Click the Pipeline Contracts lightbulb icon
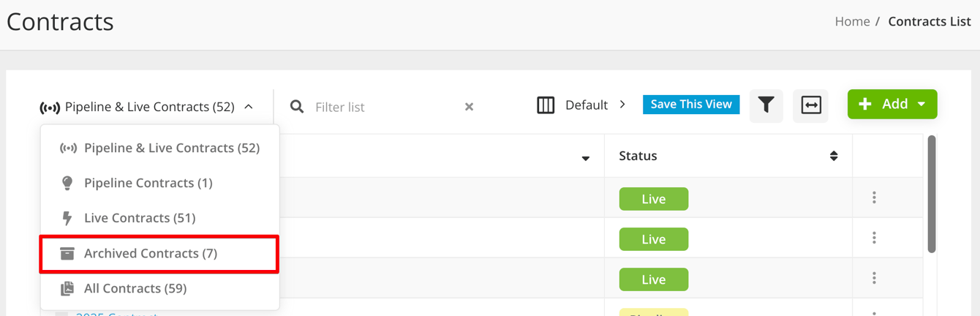The width and height of the screenshot is (980, 316). pyautogui.click(x=67, y=183)
